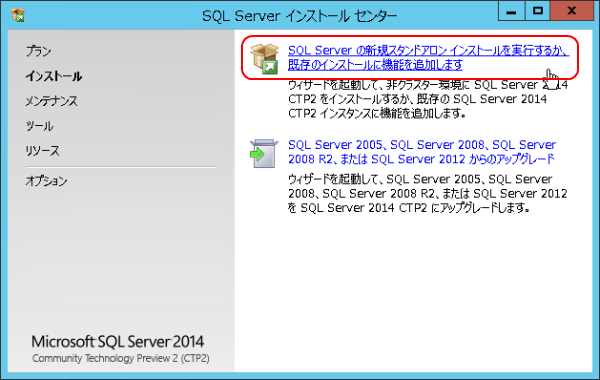Click the Microsoft SQL Server 2014 logo text
Image resolution: width=600 pixels, height=380 pixels.
click(x=118, y=342)
